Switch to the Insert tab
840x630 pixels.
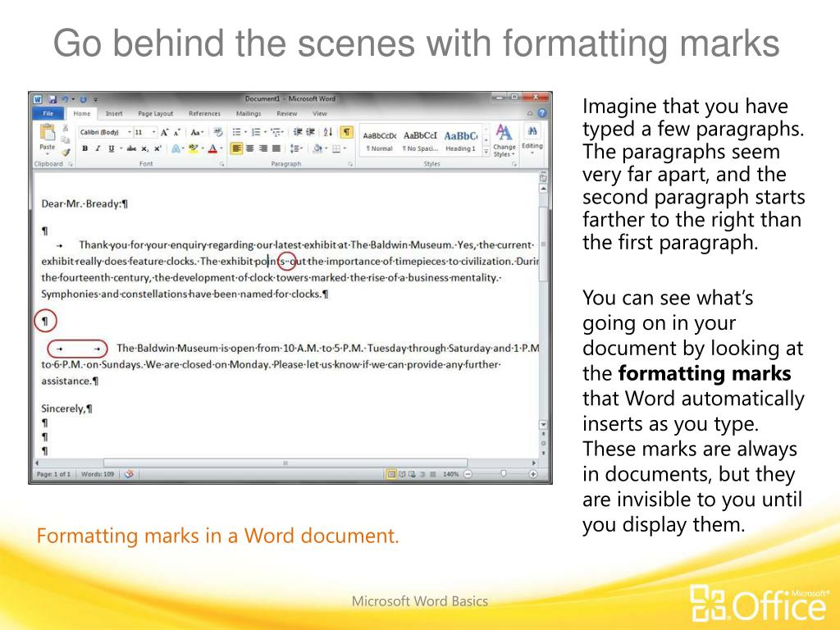[x=114, y=113]
